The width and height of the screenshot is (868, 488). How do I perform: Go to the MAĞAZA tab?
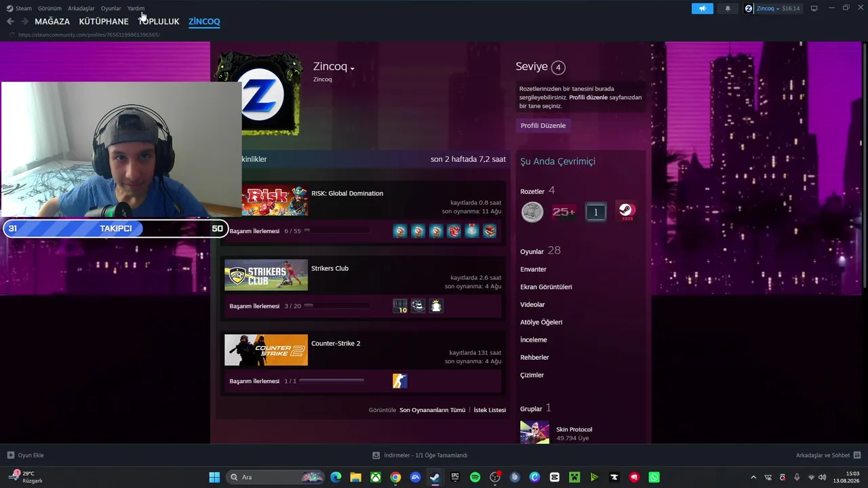[52, 22]
